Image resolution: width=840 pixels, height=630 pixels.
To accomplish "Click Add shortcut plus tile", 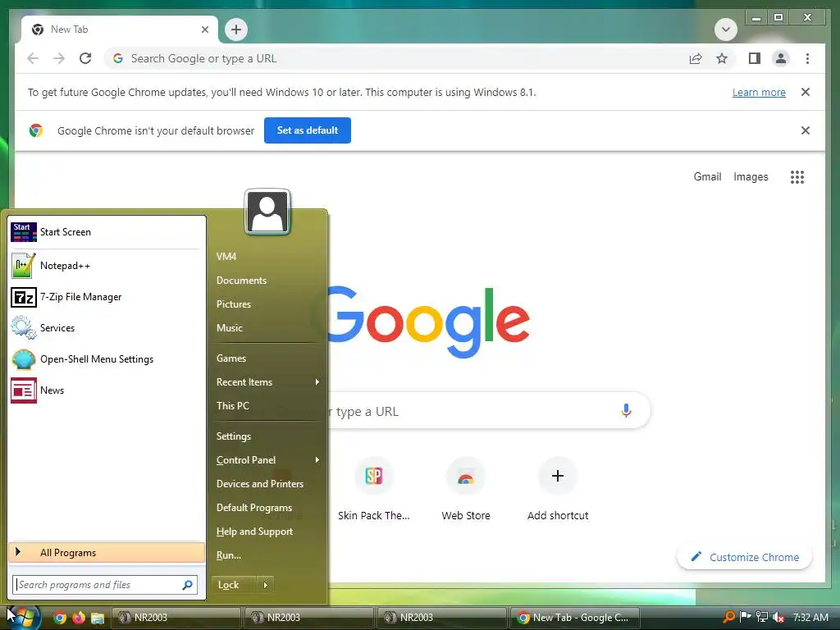I will (x=558, y=489).
